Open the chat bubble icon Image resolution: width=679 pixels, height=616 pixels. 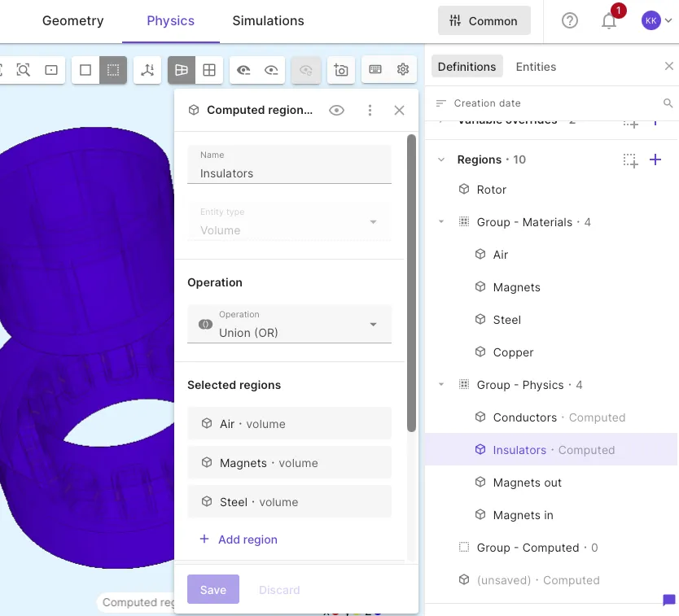point(669,600)
